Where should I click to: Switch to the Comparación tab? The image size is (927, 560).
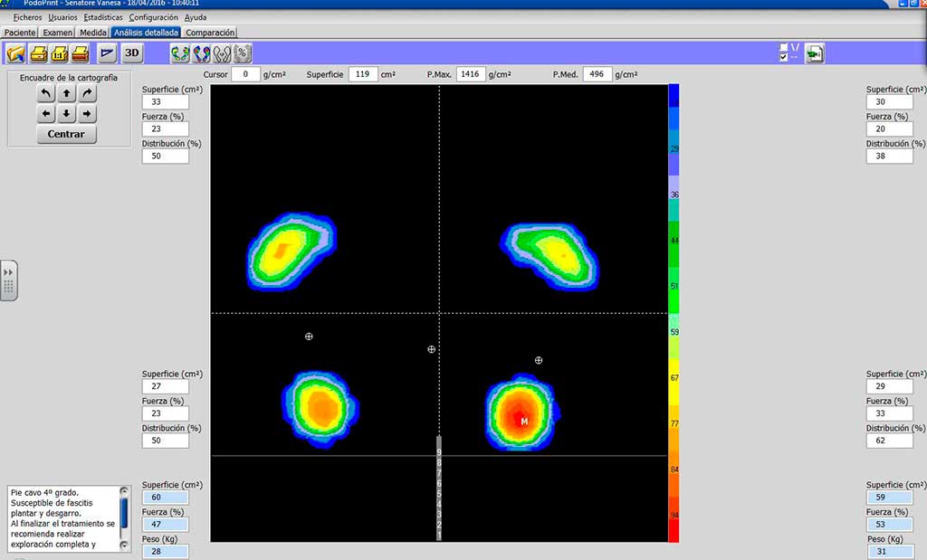point(210,33)
